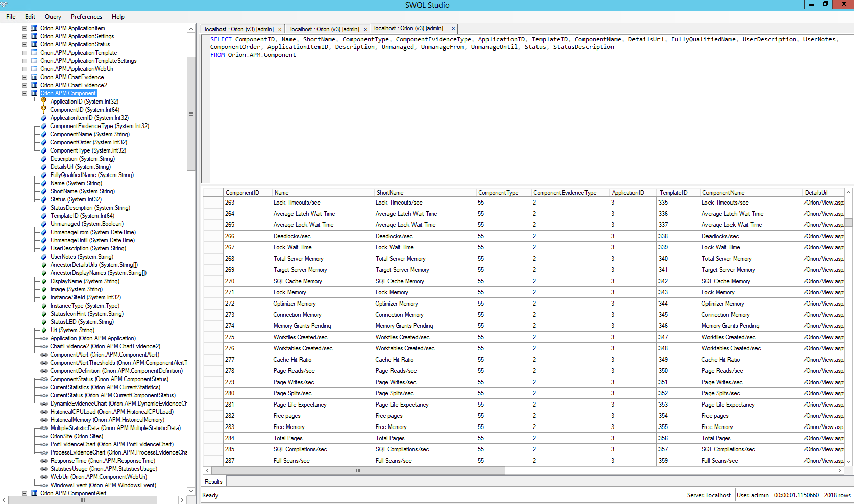Click the table icon beside Orion.APM.ApplicationItem
854x504 pixels.
(x=34, y=28)
